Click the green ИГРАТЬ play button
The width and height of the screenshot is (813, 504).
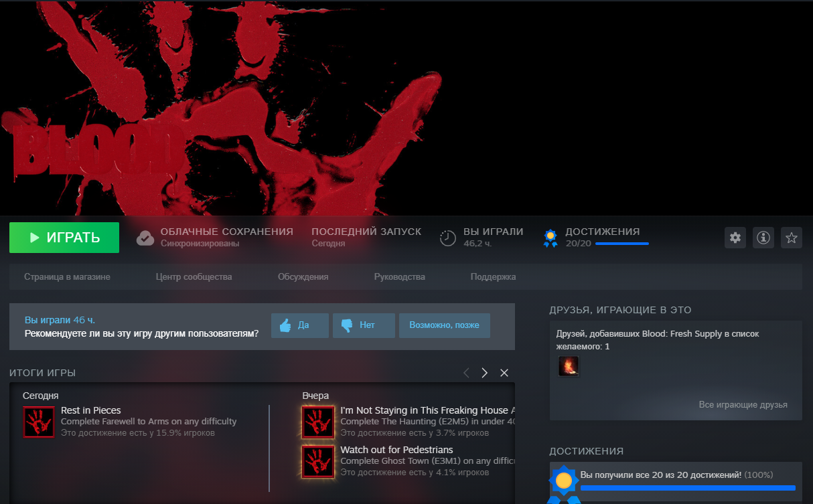point(64,238)
